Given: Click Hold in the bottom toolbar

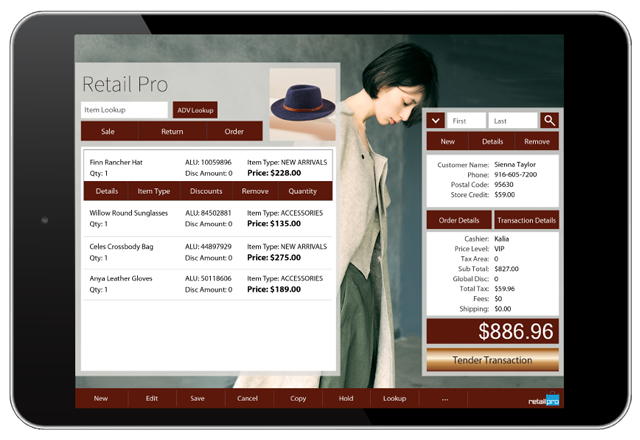Looking at the screenshot, I should [346, 398].
